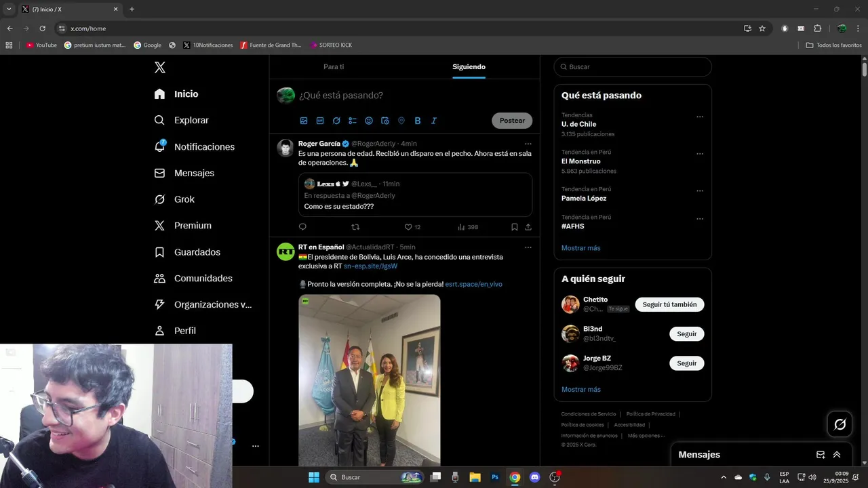Tag a location in the post
The width and height of the screenshot is (868, 488).
[x=401, y=121]
